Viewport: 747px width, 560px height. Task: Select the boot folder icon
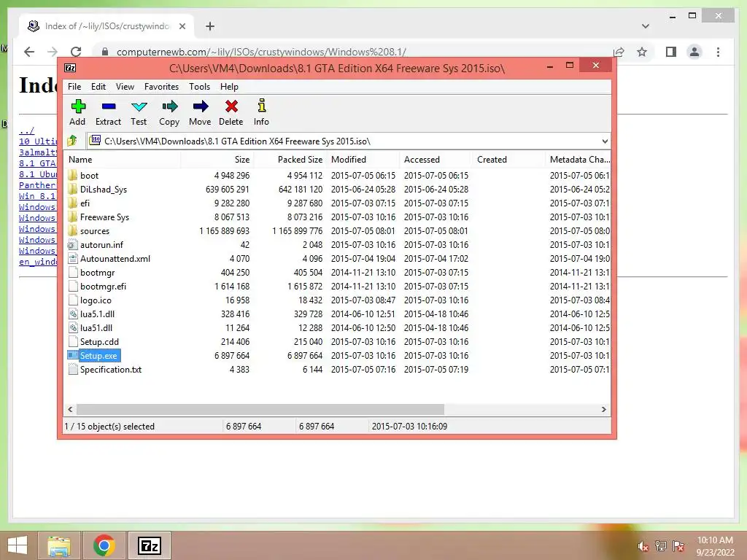(72, 175)
